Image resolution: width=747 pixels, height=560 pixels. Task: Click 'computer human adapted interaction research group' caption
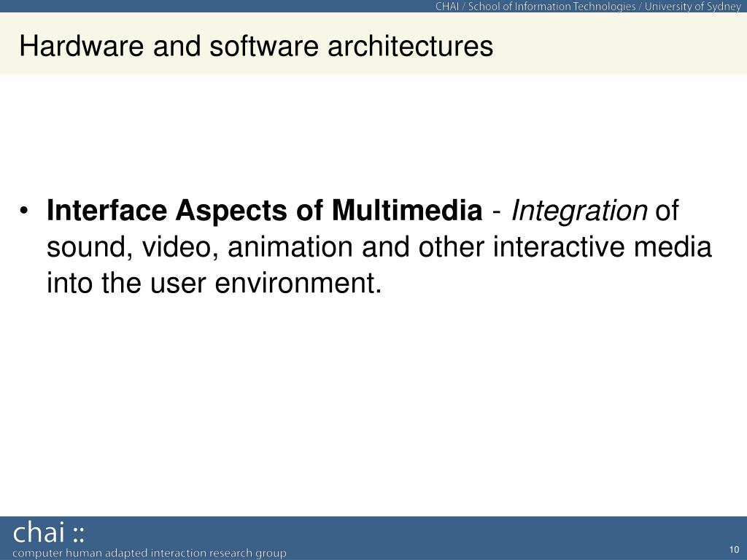150,553
